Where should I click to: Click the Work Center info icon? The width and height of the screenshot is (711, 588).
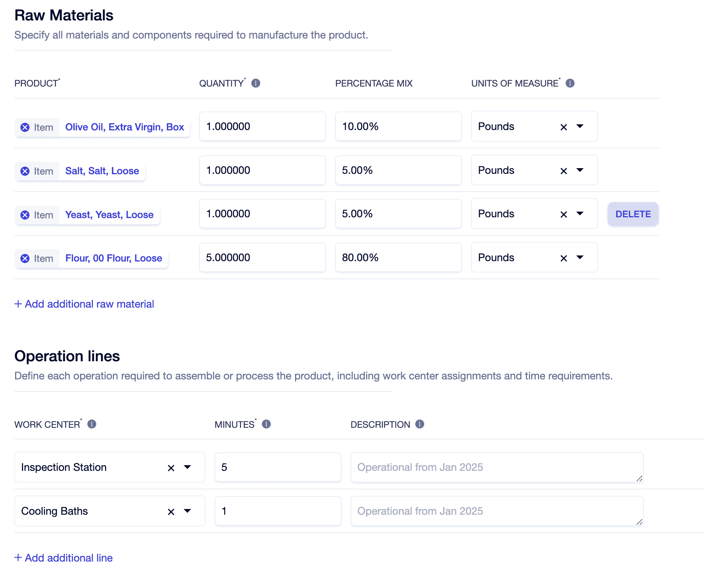pyautogui.click(x=92, y=424)
